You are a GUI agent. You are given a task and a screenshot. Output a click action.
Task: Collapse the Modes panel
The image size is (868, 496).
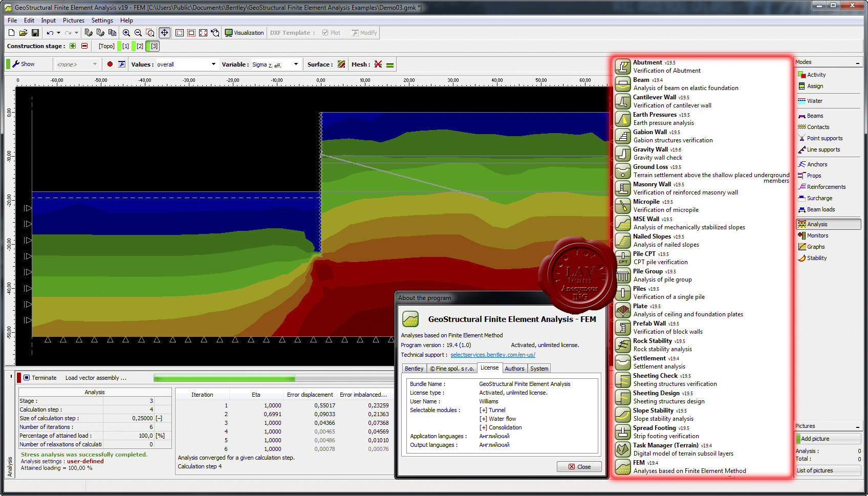[858, 62]
